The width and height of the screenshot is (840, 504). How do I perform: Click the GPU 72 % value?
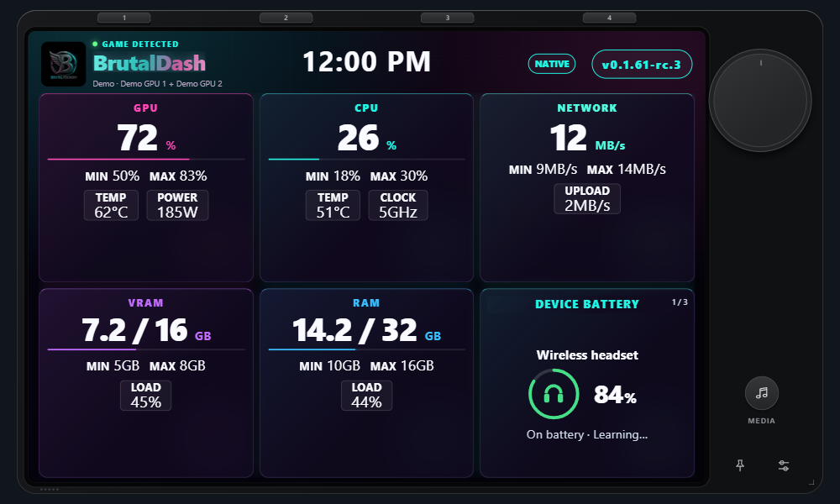coord(146,139)
